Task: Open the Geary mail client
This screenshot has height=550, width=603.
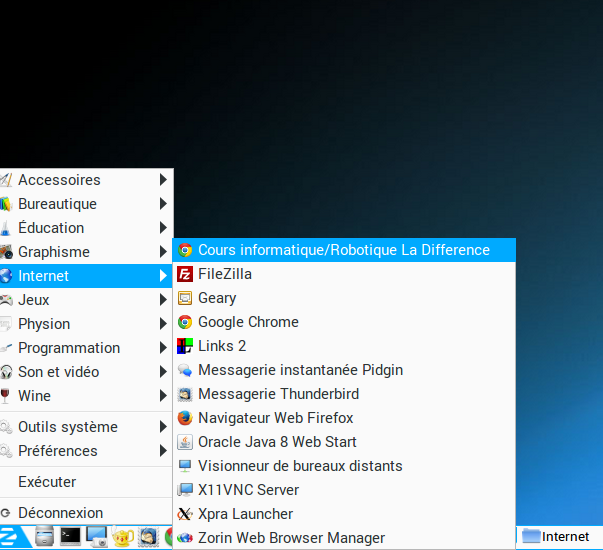Action: point(344,298)
